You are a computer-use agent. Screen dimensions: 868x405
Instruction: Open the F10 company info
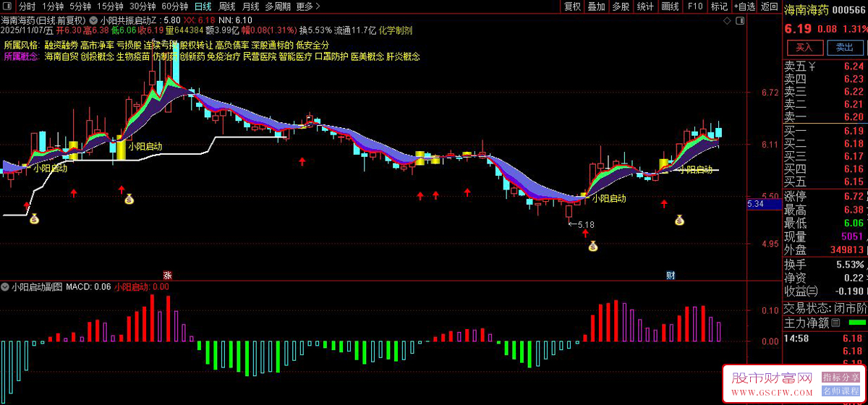[x=694, y=7]
